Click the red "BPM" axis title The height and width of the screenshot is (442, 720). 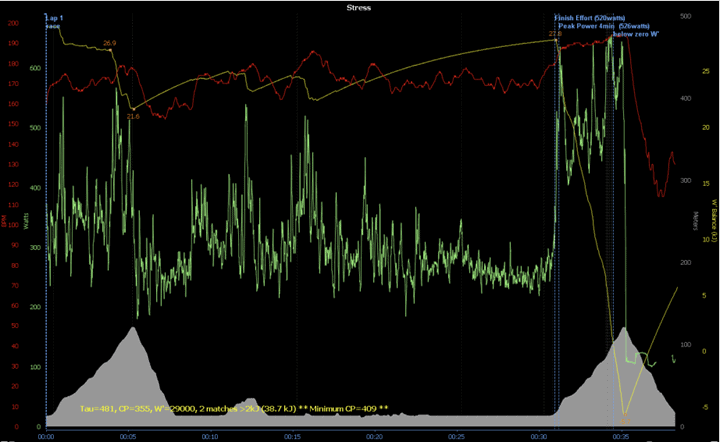coord(4,221)
